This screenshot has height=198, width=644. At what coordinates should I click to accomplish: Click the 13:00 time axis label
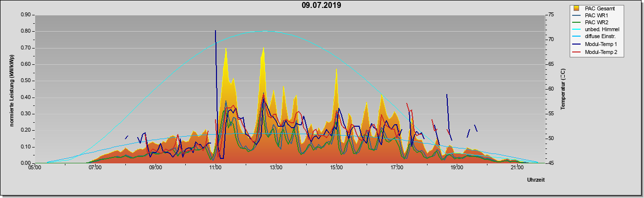276,168
